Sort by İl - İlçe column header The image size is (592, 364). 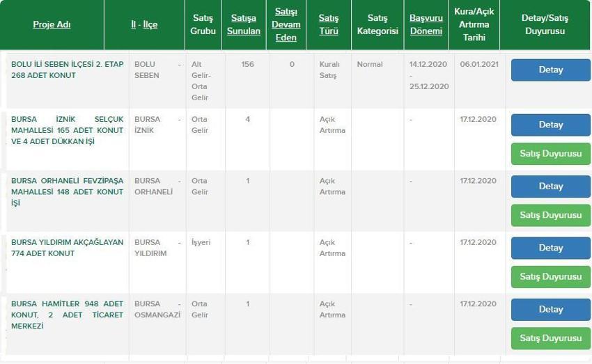(x=144, y=24)
